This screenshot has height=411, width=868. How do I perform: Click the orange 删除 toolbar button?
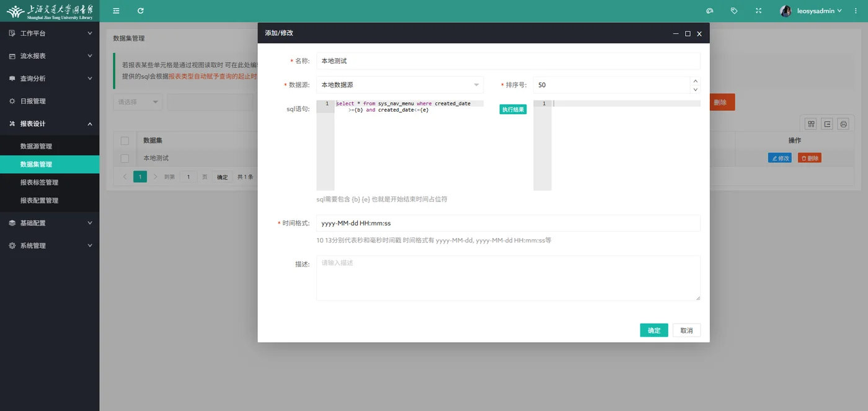(722, 102)
